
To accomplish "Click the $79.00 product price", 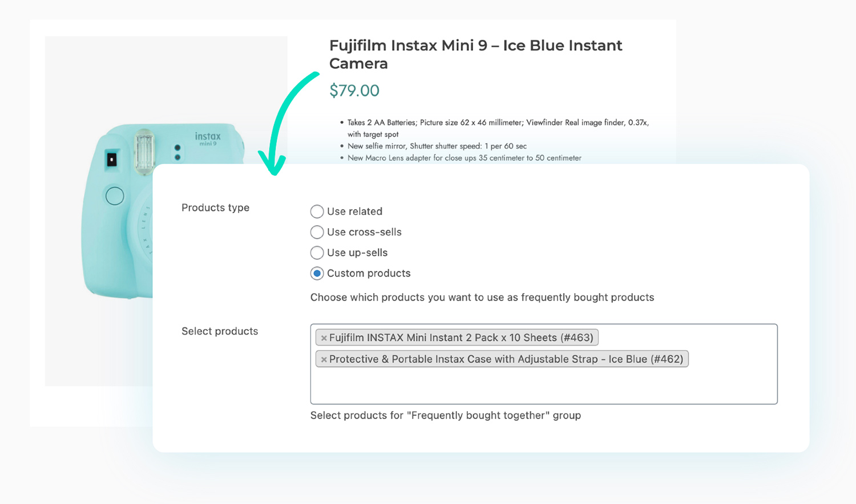I will (x=354, y=91).
